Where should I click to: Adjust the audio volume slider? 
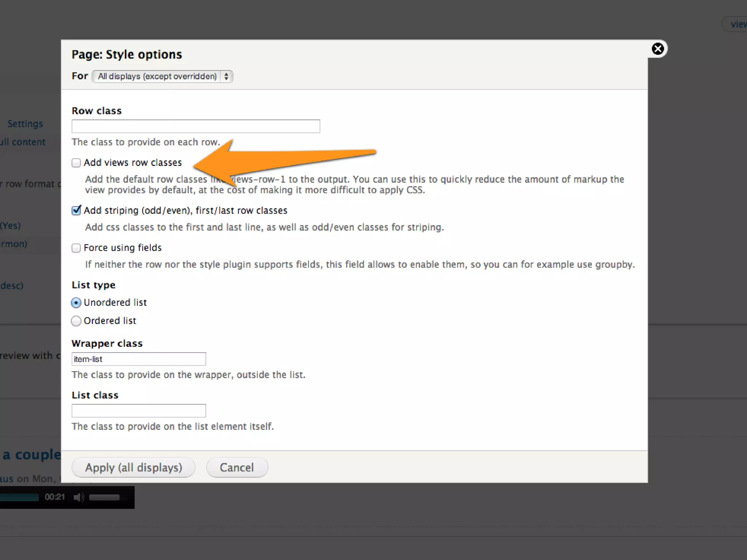pyautogui.click(x=104, y=497)
